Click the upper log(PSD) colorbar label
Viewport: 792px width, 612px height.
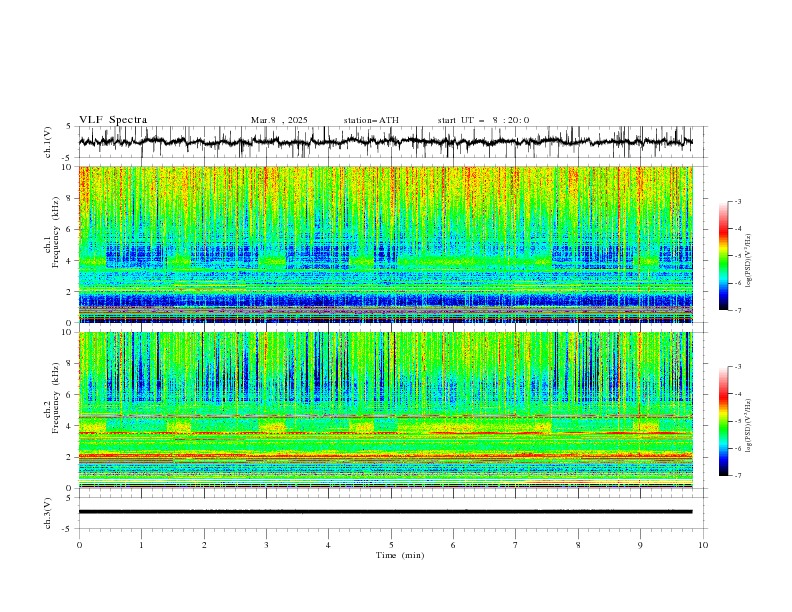[748, 261]
